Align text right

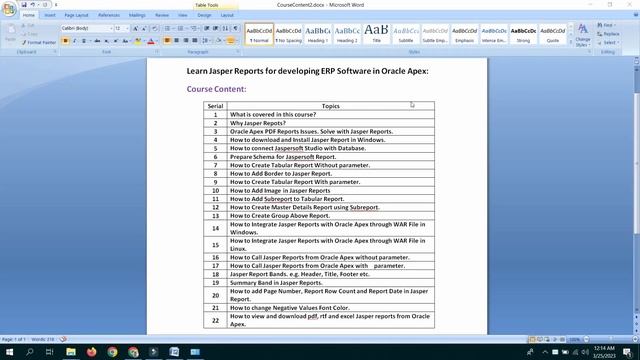click(x=186, y=41)
